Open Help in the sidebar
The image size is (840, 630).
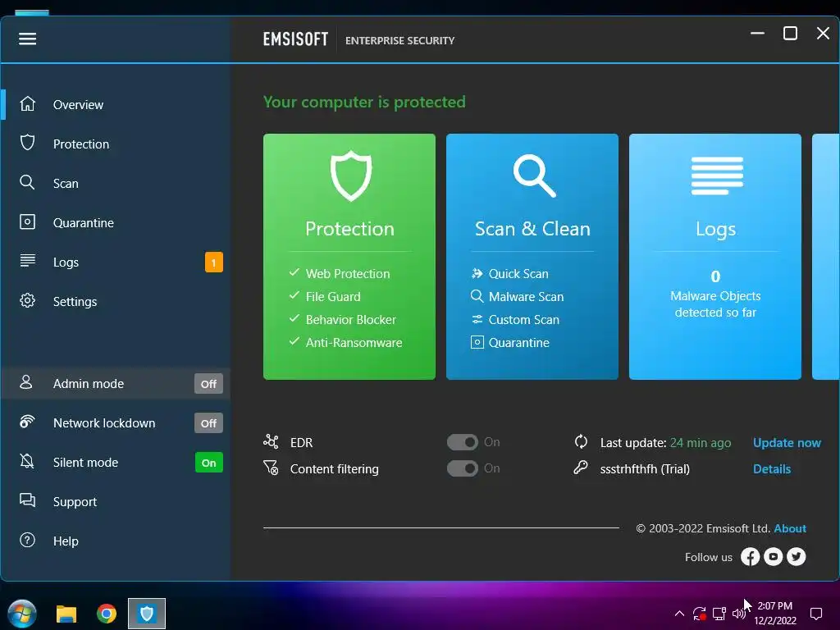click(66, 541)
